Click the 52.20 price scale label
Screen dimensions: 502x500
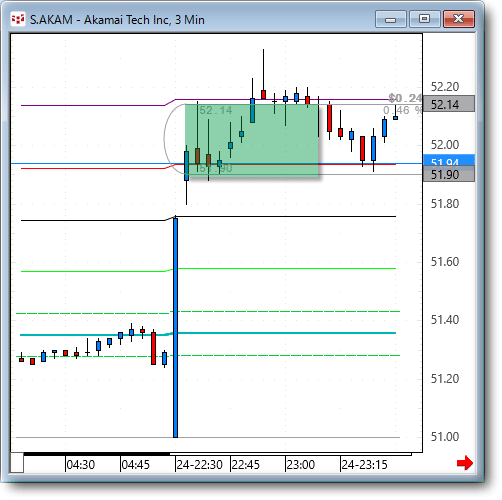coord(445,87)
